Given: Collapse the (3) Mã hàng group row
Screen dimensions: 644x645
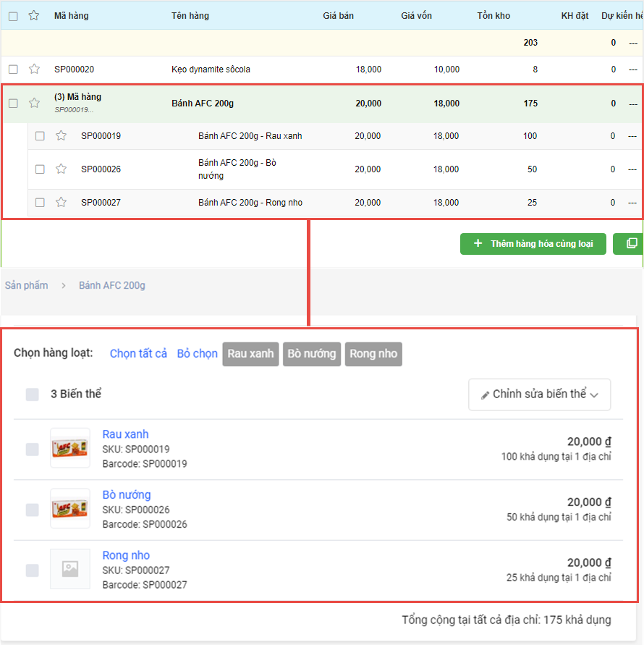Looking at the screenshot, I should (x=77, y=97).
